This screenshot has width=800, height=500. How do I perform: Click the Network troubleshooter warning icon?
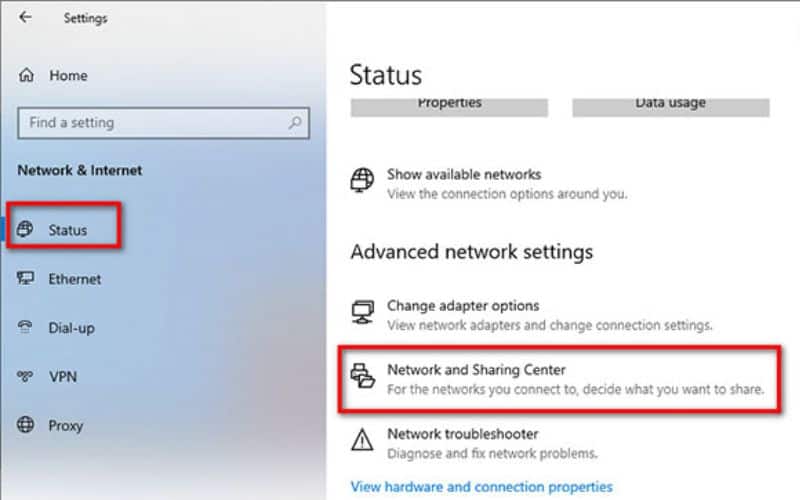point(362,440)
